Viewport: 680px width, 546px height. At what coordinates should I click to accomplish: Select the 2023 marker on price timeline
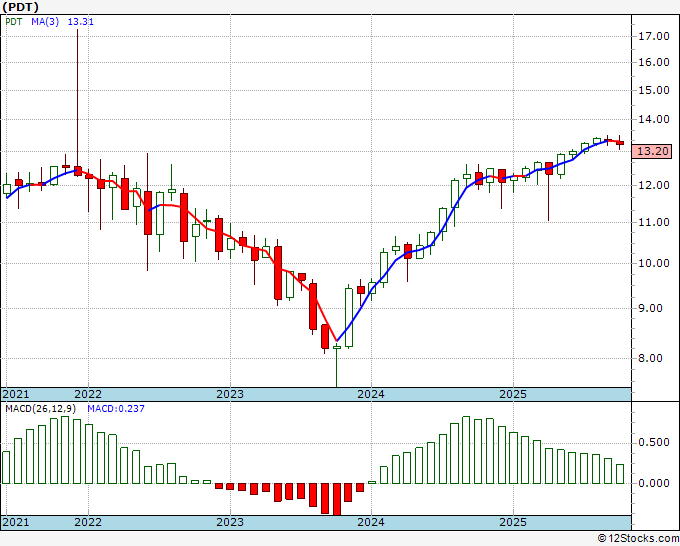(x=230, y=394)
